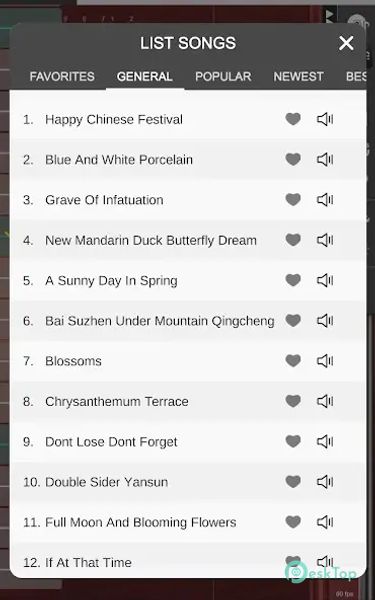
Task: Add Bai Suzhen Under Mountain Qingcheng to favorites
Action: pos(293,321)
